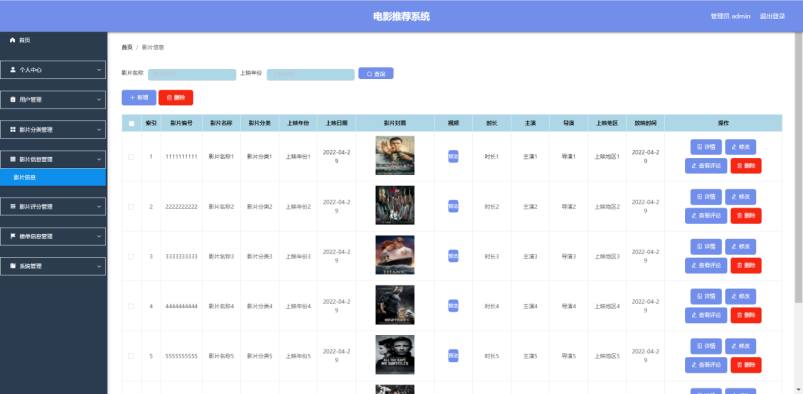Click the 影片名称 search input field
The height and width of the screenshot is (394, 803).
tap(192, 75)
